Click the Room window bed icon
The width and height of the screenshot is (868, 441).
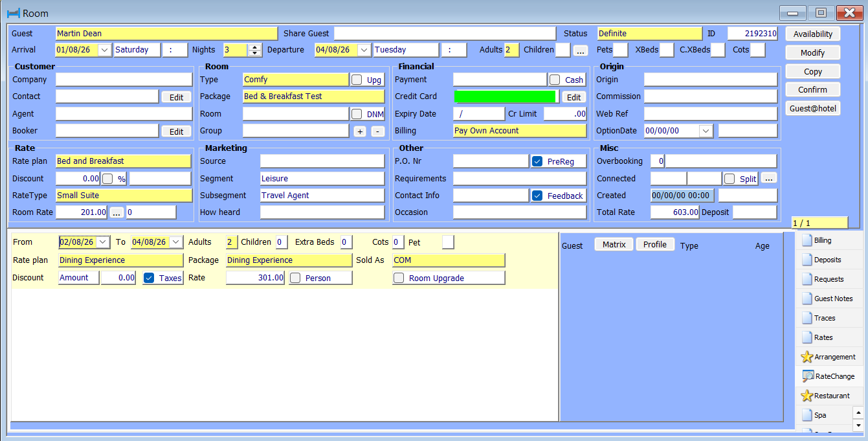click(x=13, y=13)
